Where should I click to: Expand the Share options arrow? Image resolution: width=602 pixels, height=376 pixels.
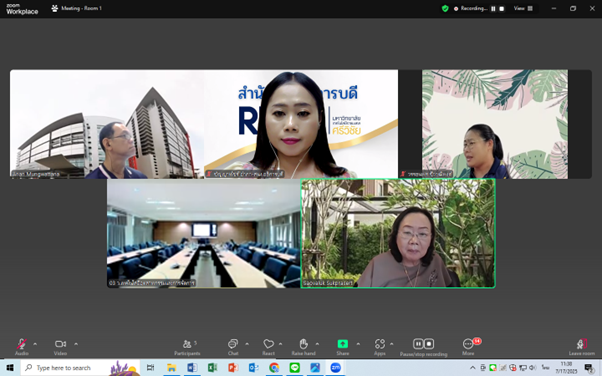click(358, 344)
